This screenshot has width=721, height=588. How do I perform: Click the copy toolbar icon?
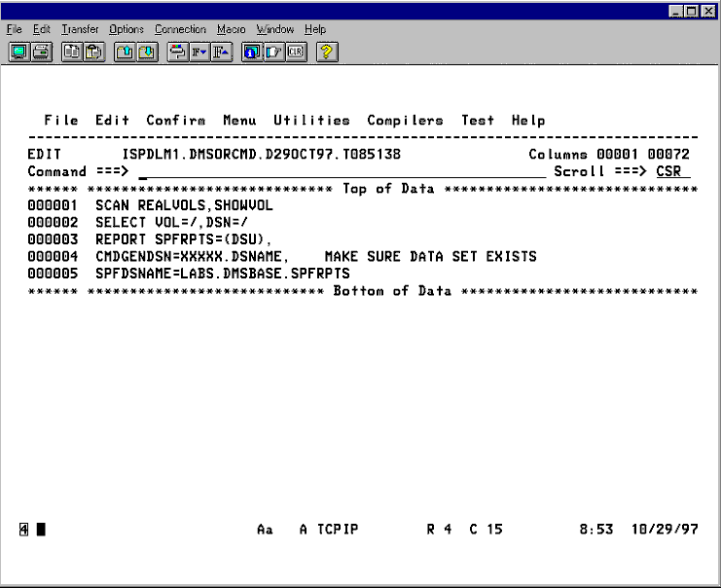point(71,52)
